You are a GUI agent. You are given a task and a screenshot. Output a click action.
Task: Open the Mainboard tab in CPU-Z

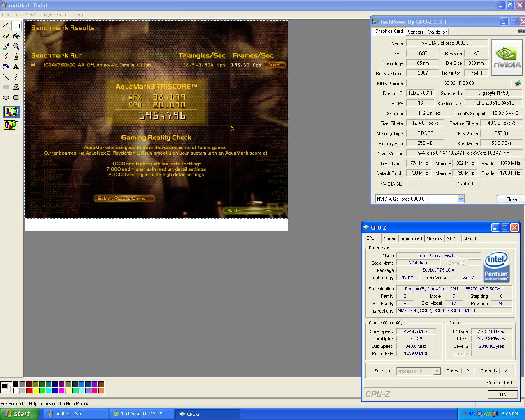[411, 239]
